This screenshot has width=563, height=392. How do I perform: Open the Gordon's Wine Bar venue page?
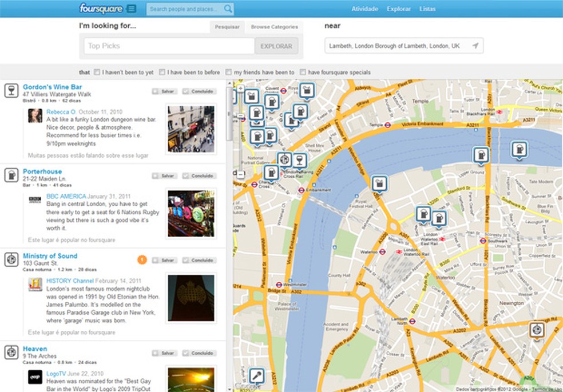coord(52,86)
